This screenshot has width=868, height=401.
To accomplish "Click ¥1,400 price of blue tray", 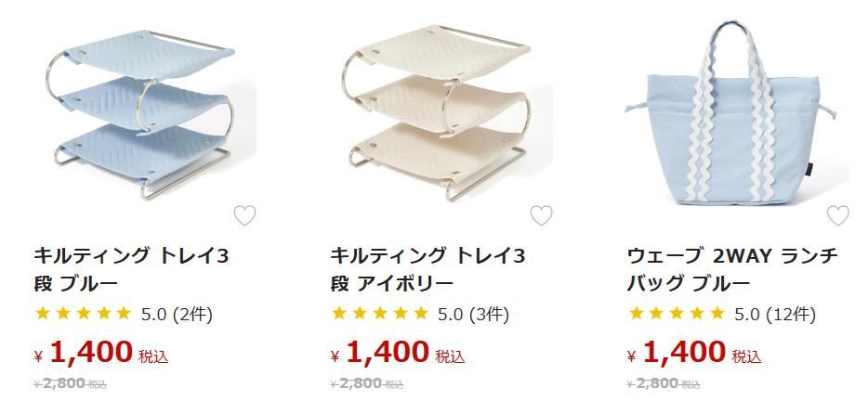I will tap(91, 353).
